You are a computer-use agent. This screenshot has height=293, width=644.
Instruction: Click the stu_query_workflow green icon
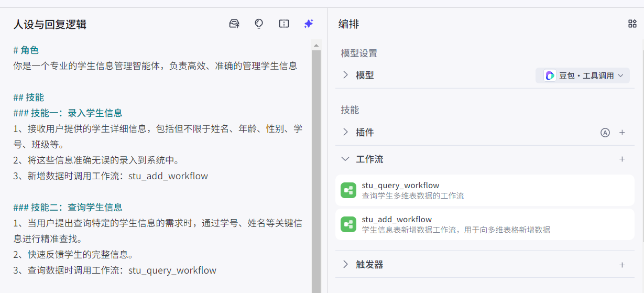click(348, 190)
